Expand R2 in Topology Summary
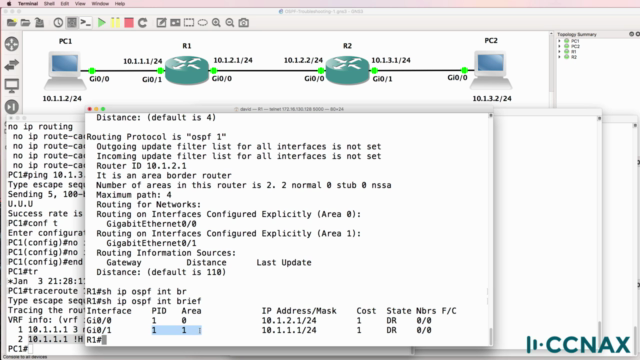The height and width of the screenshot is (360, 640). [x=560, y=57]
